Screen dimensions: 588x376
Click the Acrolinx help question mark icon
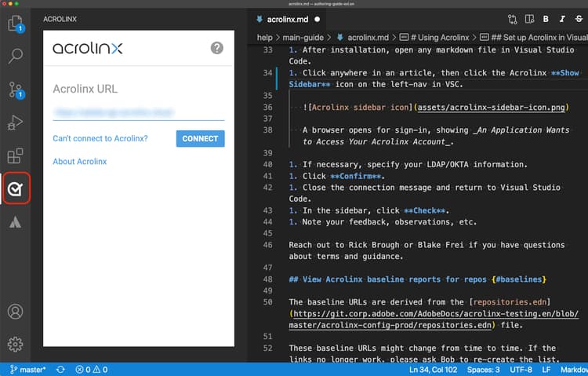216,48
